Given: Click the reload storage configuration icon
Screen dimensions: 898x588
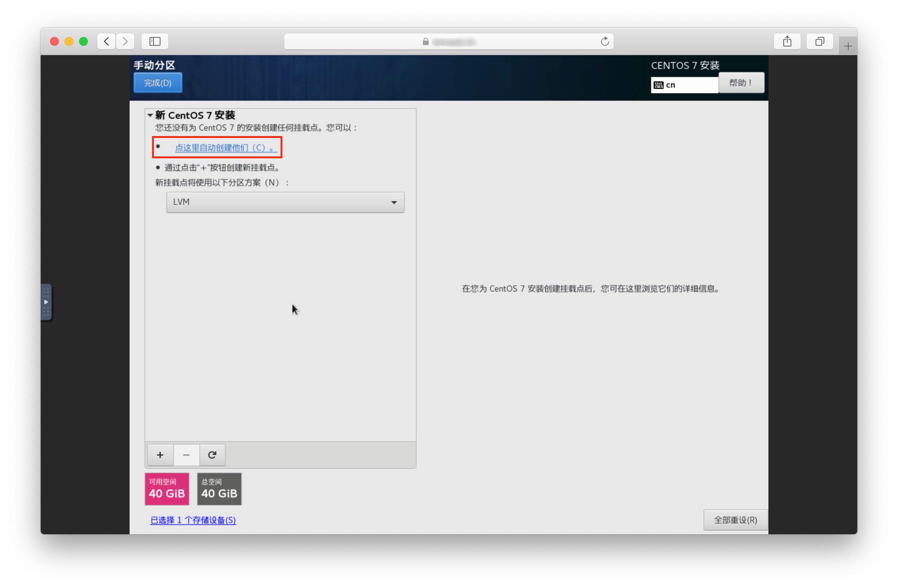Looking at the screenshot, I should click(212, 455).
